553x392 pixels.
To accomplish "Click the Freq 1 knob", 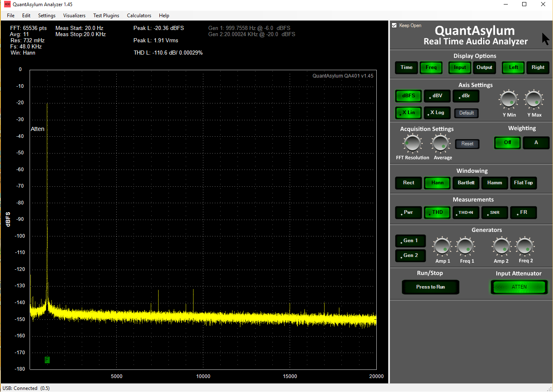I will tap(465, 246).
